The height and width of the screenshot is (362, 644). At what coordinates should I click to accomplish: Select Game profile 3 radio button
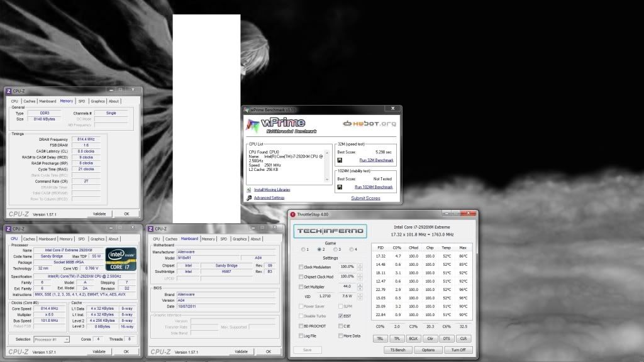click(336, 250)
